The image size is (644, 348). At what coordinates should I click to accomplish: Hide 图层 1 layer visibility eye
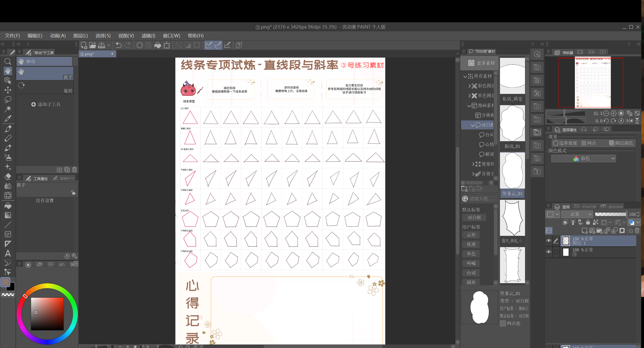549,241
